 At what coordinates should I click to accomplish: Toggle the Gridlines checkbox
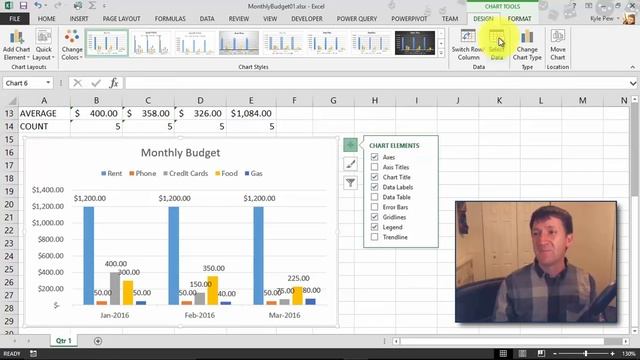pos(374,217)
